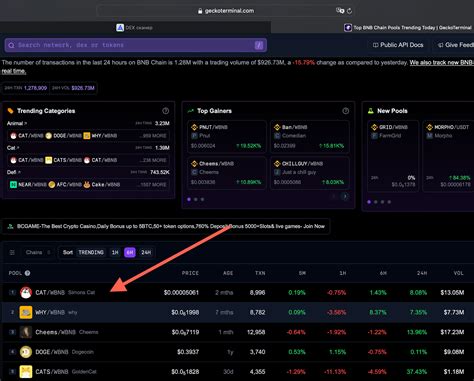The width and height of the screenshot is (474, 381).
Task: Click the Top Gainers chart icon
Action: pos(190,111)
